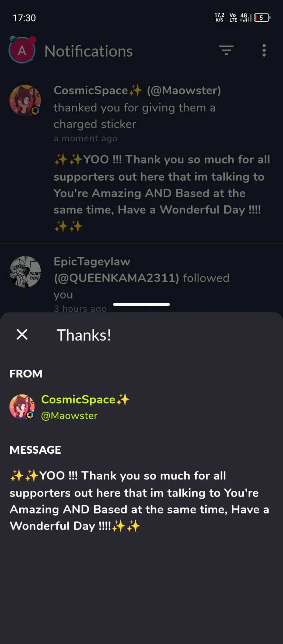Open the @Maowster handle link in sheet
Viewport: 283px width, 644px height.
[x=69, y=416]
